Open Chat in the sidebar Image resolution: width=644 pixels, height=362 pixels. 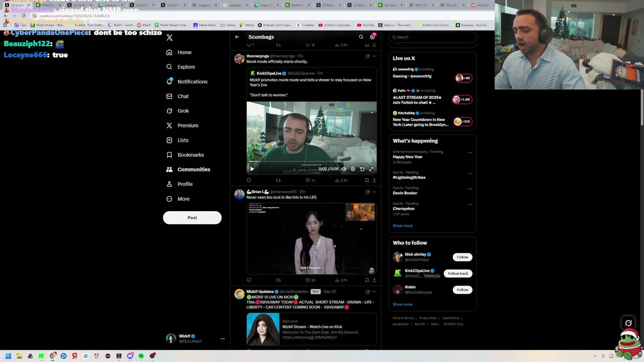(x=177, y=96)
